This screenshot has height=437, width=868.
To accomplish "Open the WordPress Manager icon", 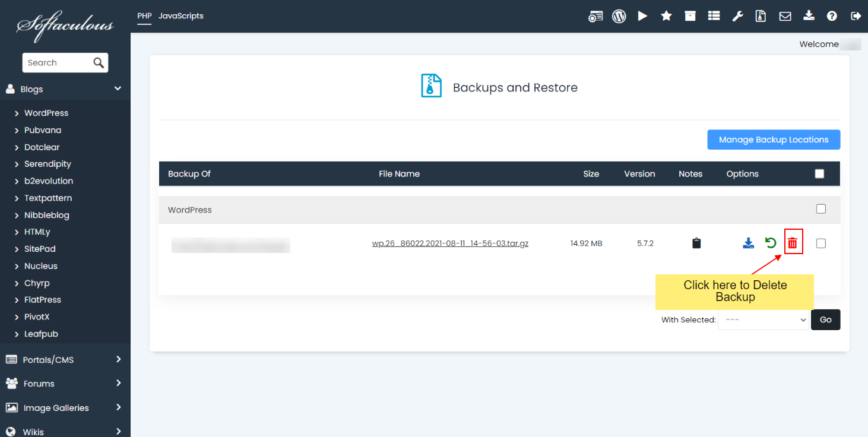I will click(x=619, y=16).
